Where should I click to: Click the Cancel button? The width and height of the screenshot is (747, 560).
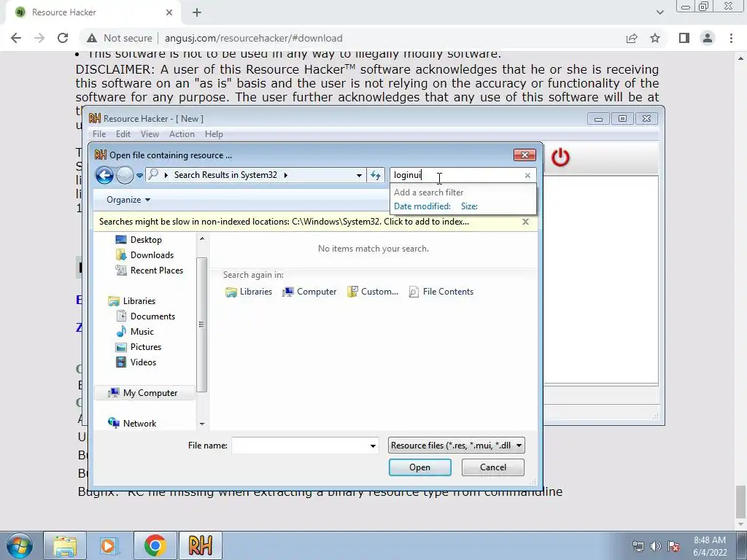492,467
